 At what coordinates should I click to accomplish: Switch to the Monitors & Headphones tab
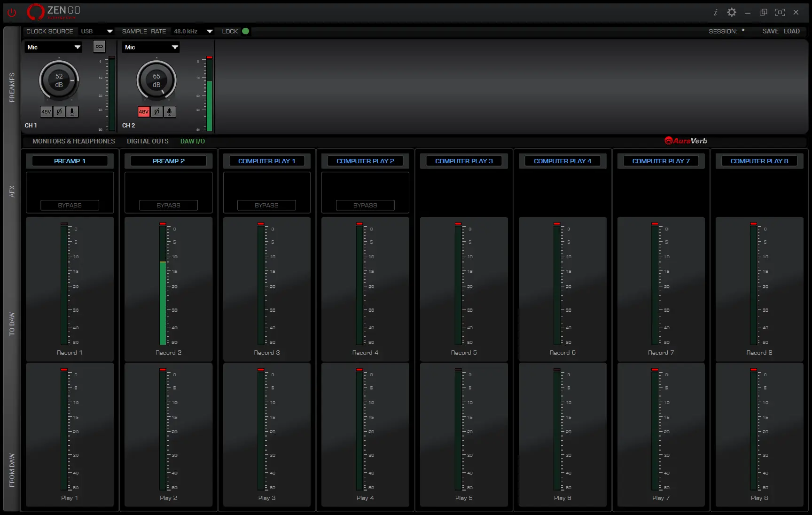pos(74,141)
